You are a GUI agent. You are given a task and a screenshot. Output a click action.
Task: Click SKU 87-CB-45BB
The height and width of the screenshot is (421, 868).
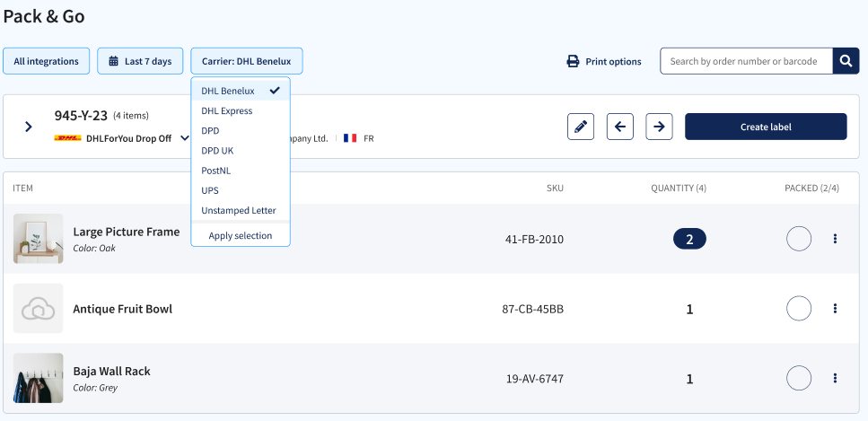tap(532, 309)
